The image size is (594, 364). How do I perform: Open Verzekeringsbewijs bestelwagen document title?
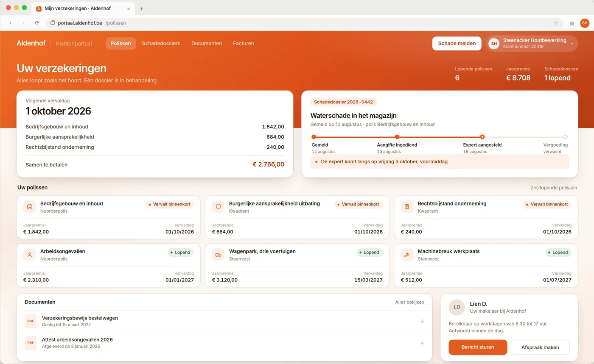[80, 318]
